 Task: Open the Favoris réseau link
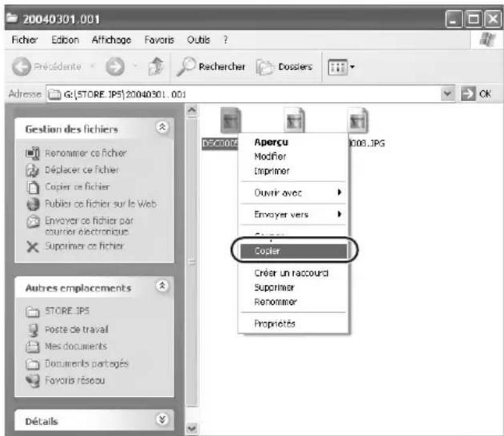click(75, 380)
